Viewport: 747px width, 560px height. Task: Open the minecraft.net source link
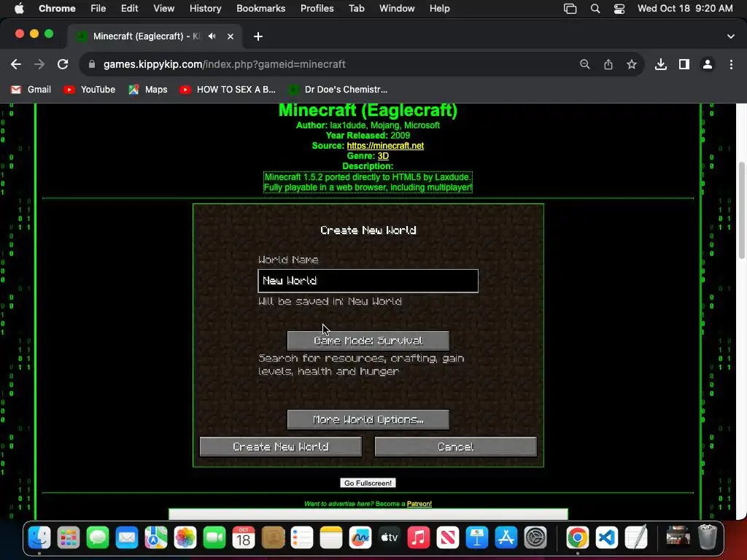[x=385, y=146]
